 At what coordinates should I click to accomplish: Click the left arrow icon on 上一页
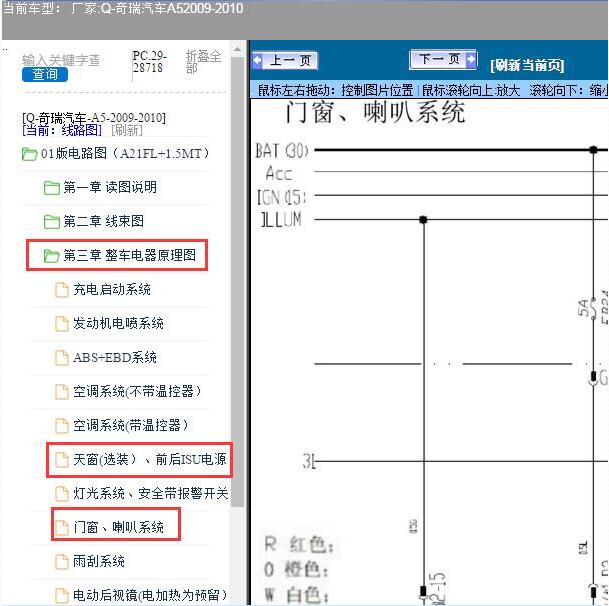(x=258, y=61)
